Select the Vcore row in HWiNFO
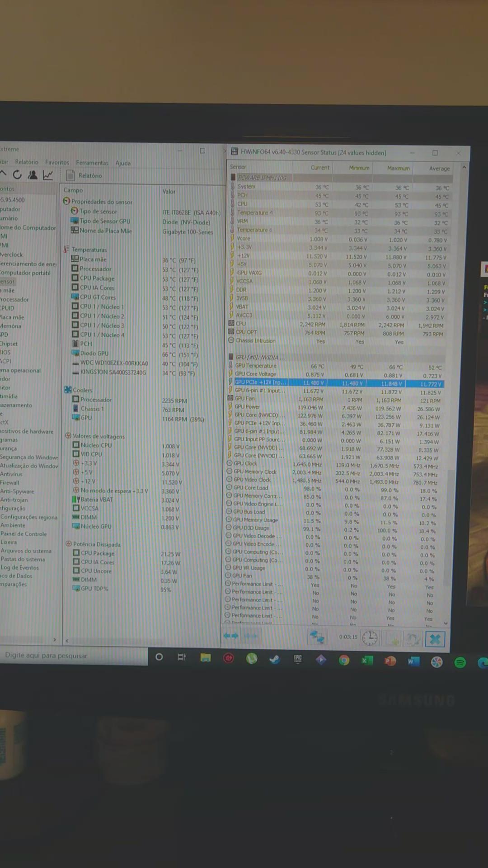 (338, 239)
